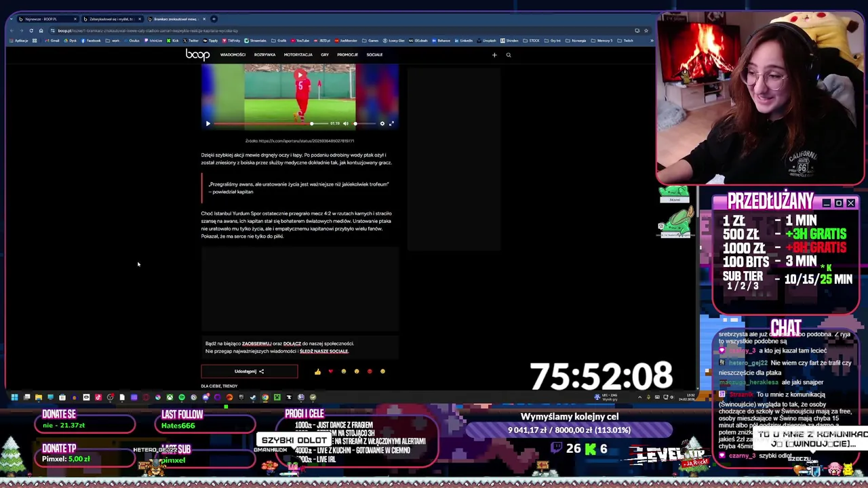Click the browser address bar
The image size is (868, 488).
(x=339, y=30)
